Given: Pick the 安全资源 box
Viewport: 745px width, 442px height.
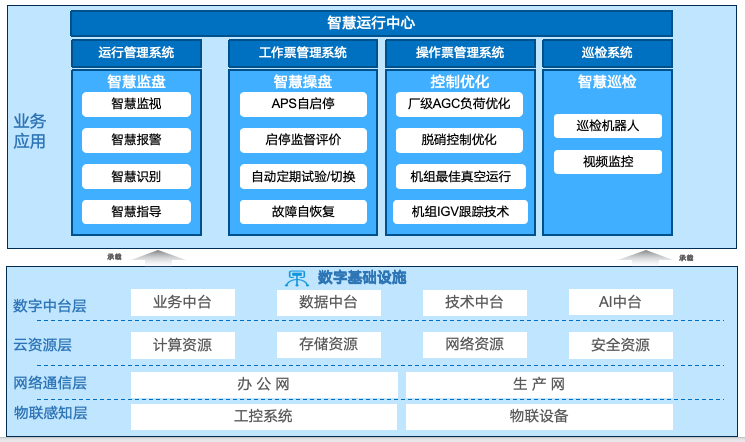Looking at the screenshot, I should click(x=621, y=345).
